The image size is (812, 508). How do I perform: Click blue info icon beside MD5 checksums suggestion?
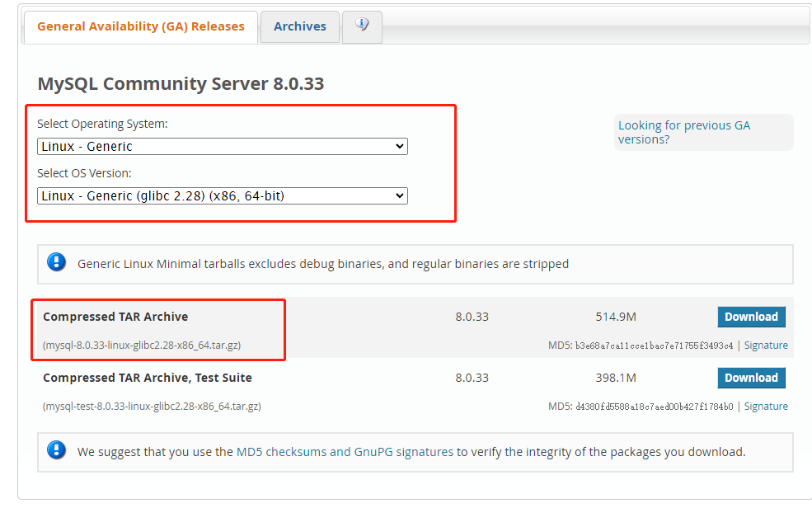pyautogui.click(x=56, y=451)
